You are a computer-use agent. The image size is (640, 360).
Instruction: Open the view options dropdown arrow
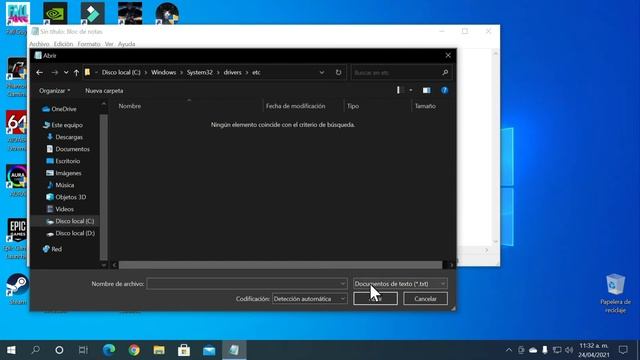pos(411,90)
